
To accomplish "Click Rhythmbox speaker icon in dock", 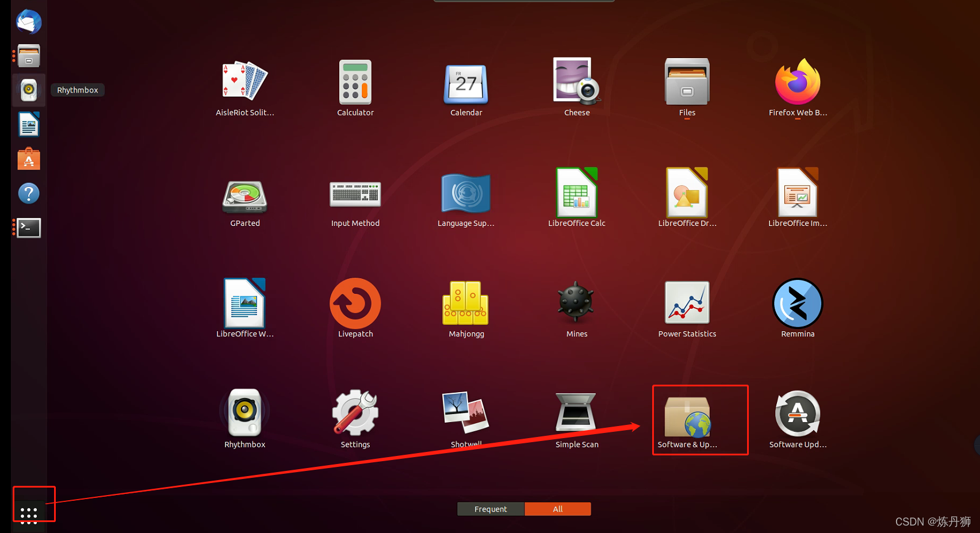I will (x=29, y=90).
